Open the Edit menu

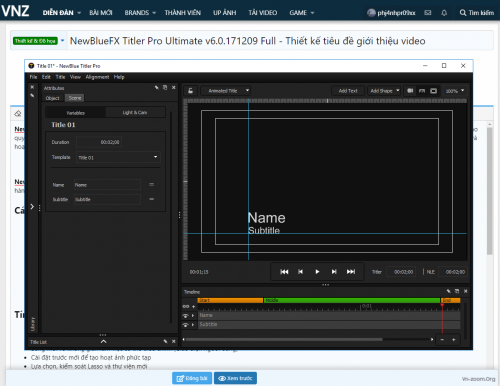click(x=46, y=77)
